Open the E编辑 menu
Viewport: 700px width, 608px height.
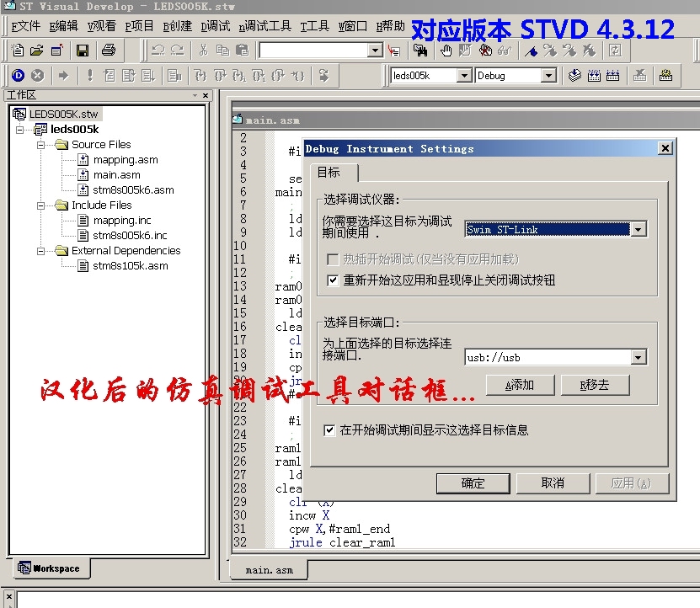click(x=63, y=26)
